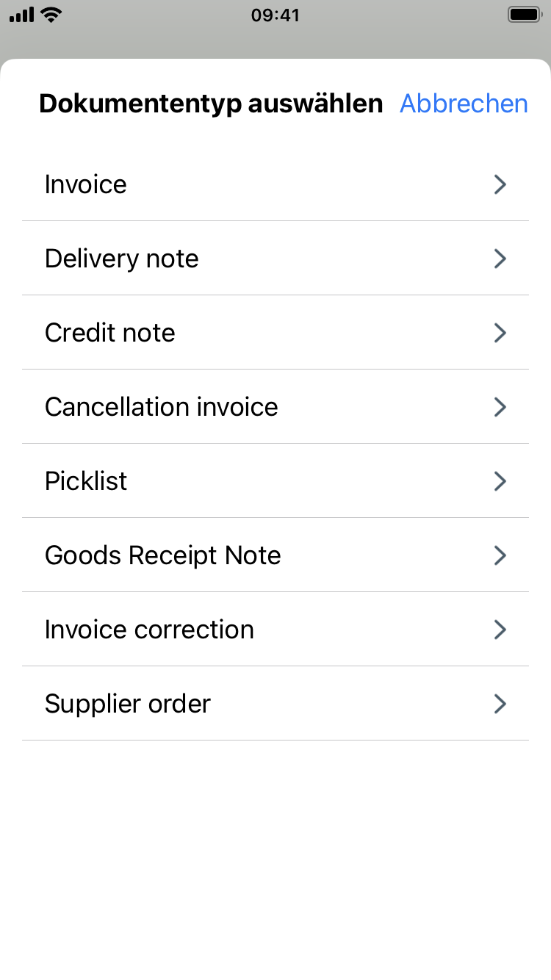Choose Supplier order document type
The image size is (551, 980).
point(128,704)
